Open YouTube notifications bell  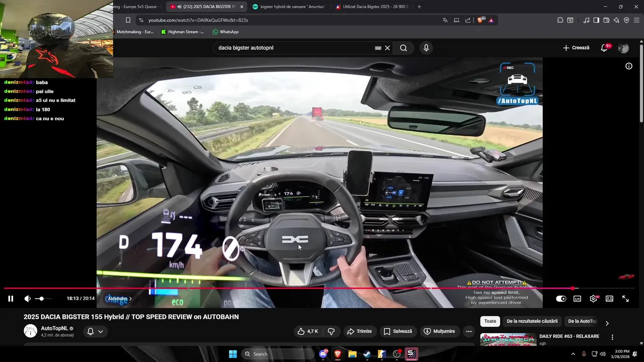[605, 48]
